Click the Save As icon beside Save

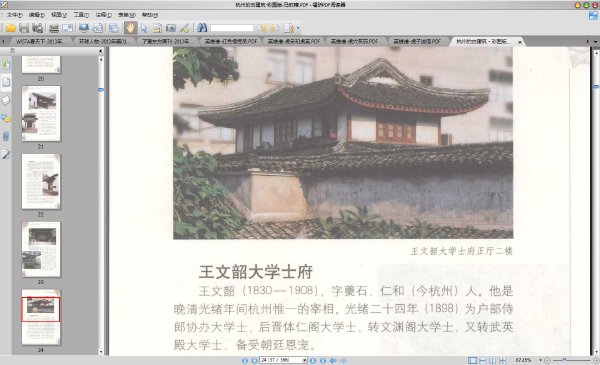tap(38, 28)
